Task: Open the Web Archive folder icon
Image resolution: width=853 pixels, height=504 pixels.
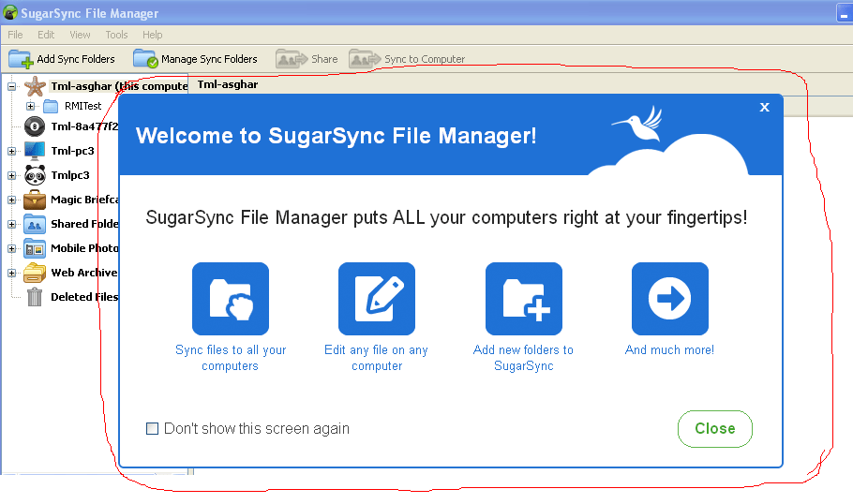Action: pos(35,273)
